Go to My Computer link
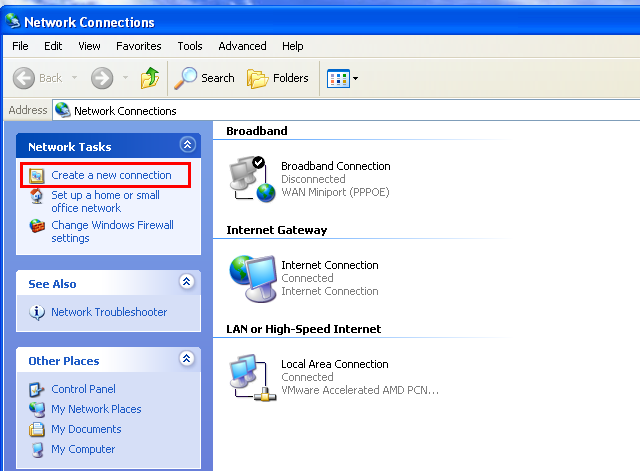 (x=83, y=449)
